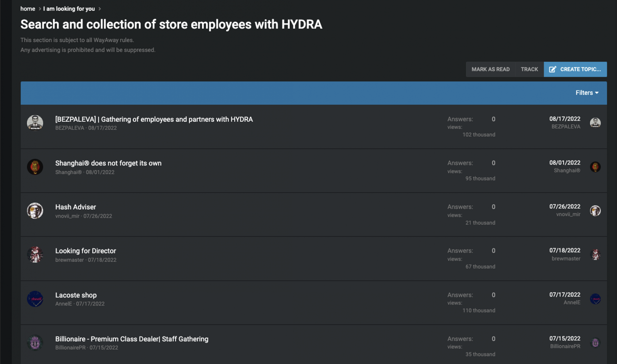Image resolution: width=617 pixels, height=364 pixels.
Task: Open the Lacoste shop topic
Action: 76,295
